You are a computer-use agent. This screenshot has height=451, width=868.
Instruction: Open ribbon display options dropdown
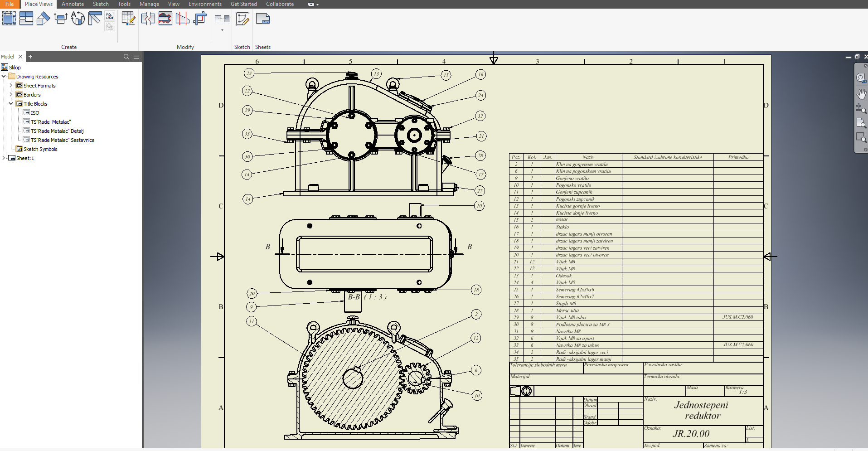point(317,5)
